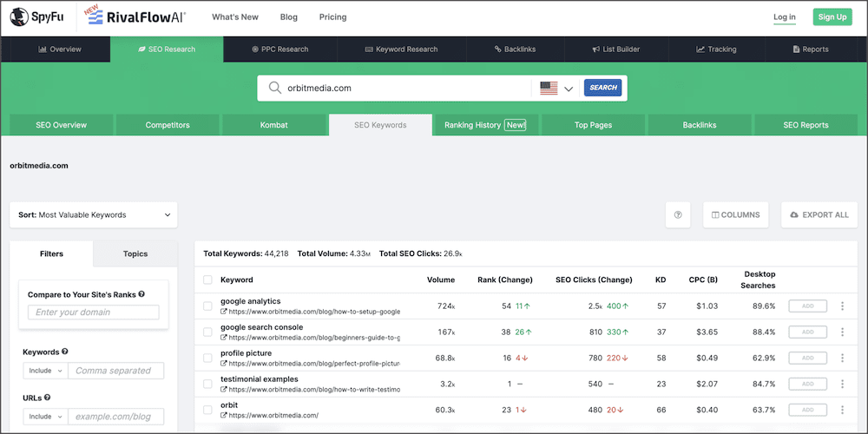Open the kebab menu for orbit row
This screenshot has height=434, width=868.
(x=843, y=410)
